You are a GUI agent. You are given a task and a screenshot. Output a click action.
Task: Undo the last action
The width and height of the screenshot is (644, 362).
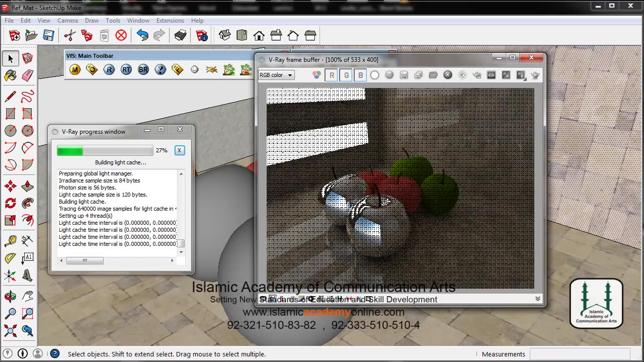coord(142,35)
